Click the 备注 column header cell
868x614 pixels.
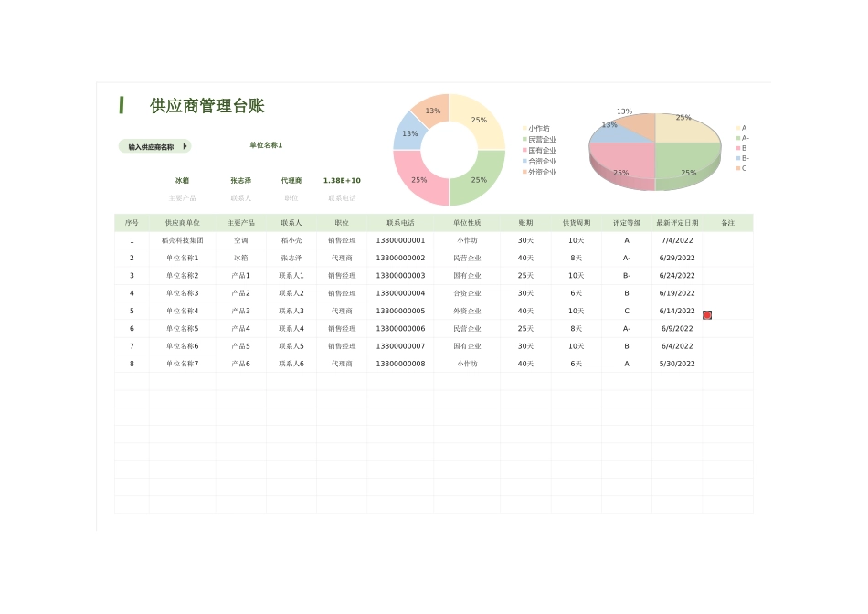coord(727,222)
